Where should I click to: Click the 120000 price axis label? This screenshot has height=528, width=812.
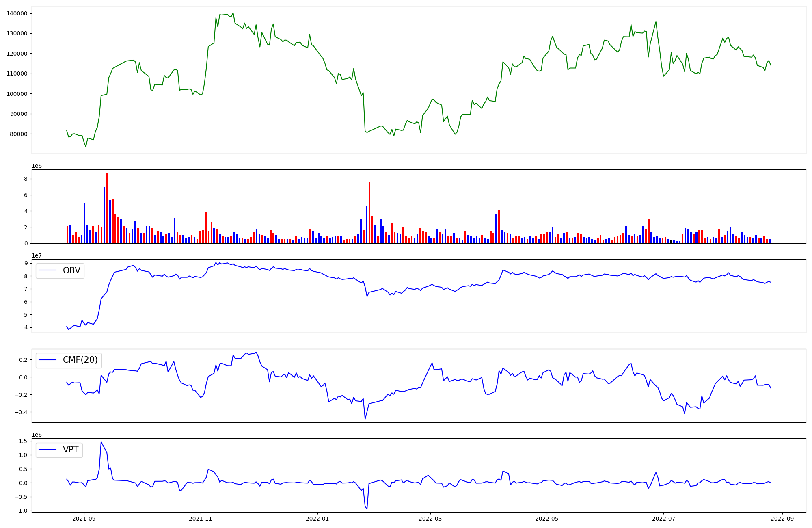[x=17, y=54]
